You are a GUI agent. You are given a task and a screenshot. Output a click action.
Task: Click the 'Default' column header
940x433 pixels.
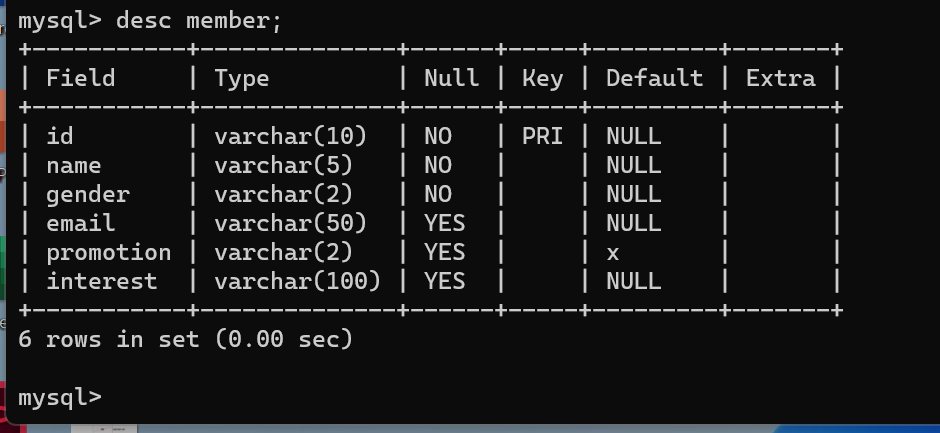coord(654,79)
